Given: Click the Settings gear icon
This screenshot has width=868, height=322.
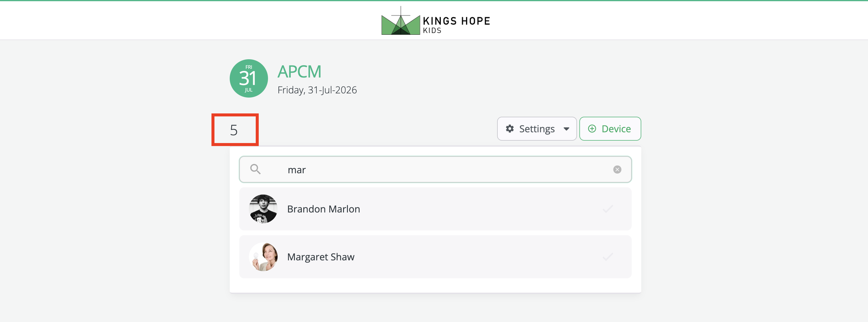Looking at the screenshot, I should [x=510, y=129].
